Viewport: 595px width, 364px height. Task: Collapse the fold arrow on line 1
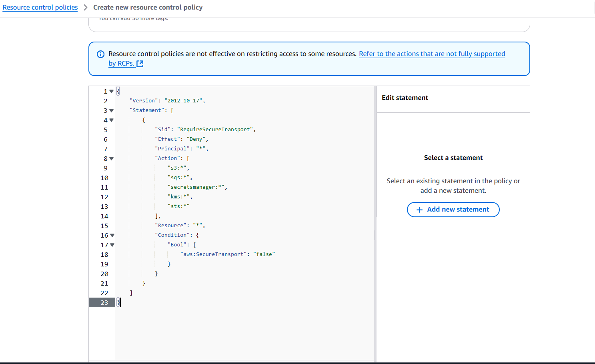[x=112, y=92]
